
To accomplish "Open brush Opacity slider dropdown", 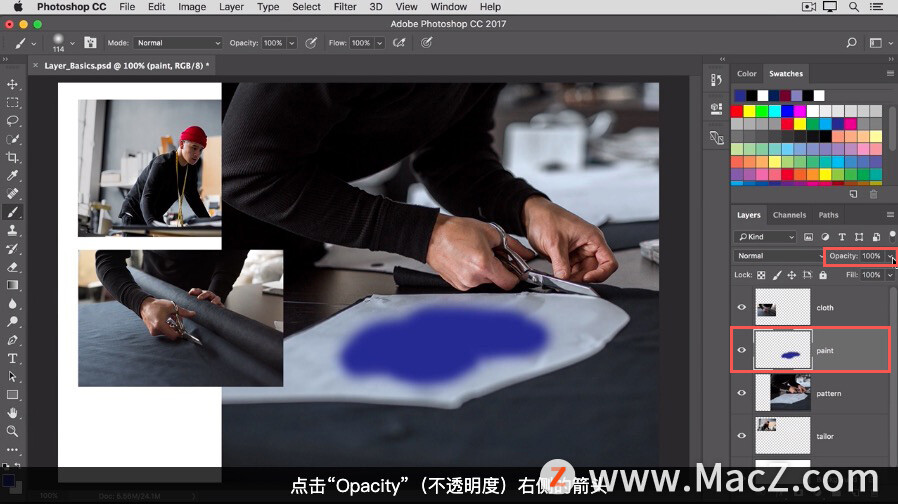I will [292, 43].
